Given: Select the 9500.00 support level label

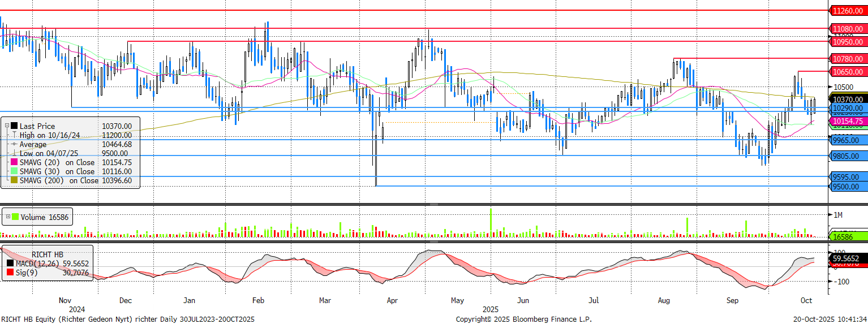Looking at the screenshot, I should (x=847, y=187).
